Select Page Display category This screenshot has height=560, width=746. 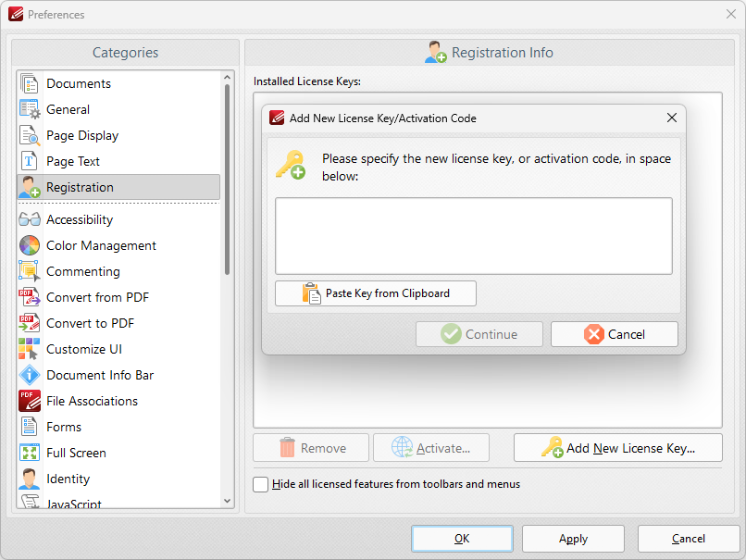tap(118, 135)
